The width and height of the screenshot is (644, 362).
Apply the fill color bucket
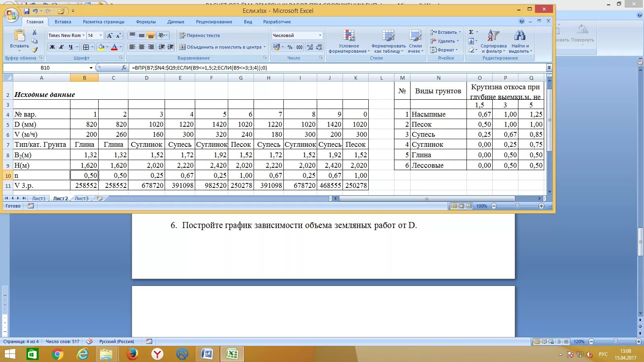pyautogui.click(x=101, y=47)
